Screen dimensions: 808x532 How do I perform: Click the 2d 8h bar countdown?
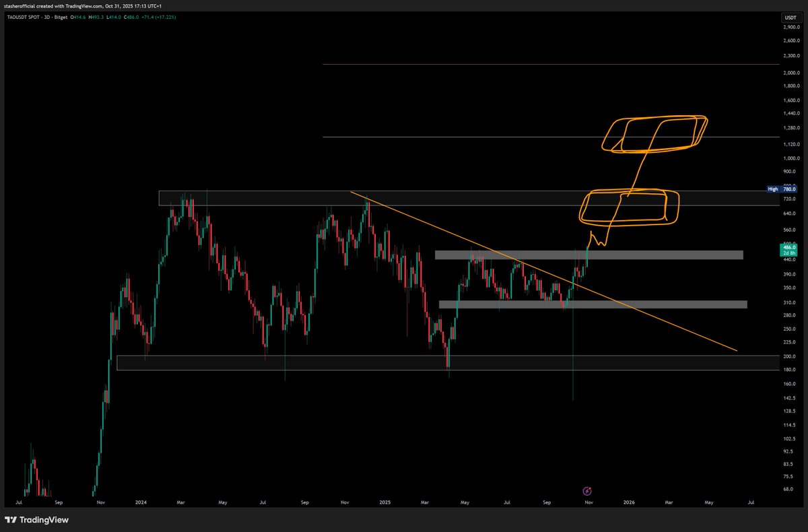point(788,253)
